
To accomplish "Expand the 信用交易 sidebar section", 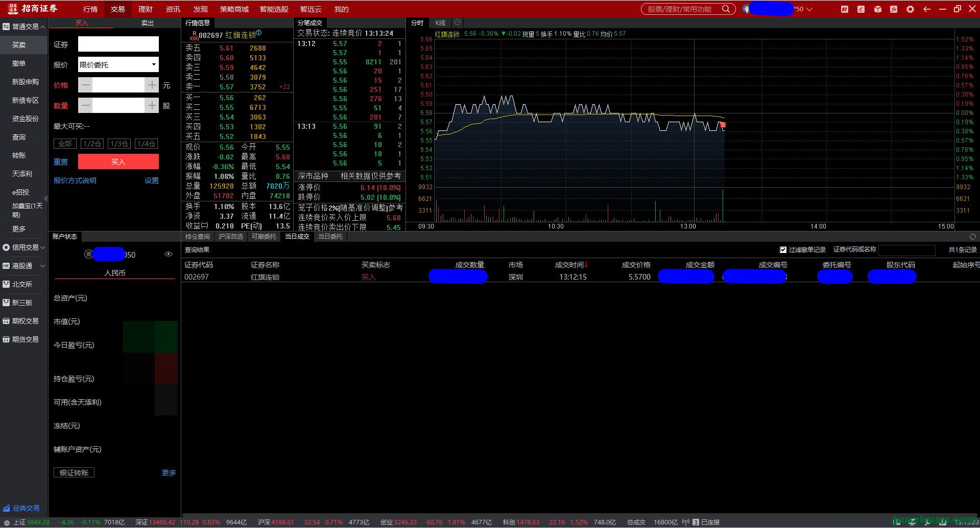I will (24, 247).
